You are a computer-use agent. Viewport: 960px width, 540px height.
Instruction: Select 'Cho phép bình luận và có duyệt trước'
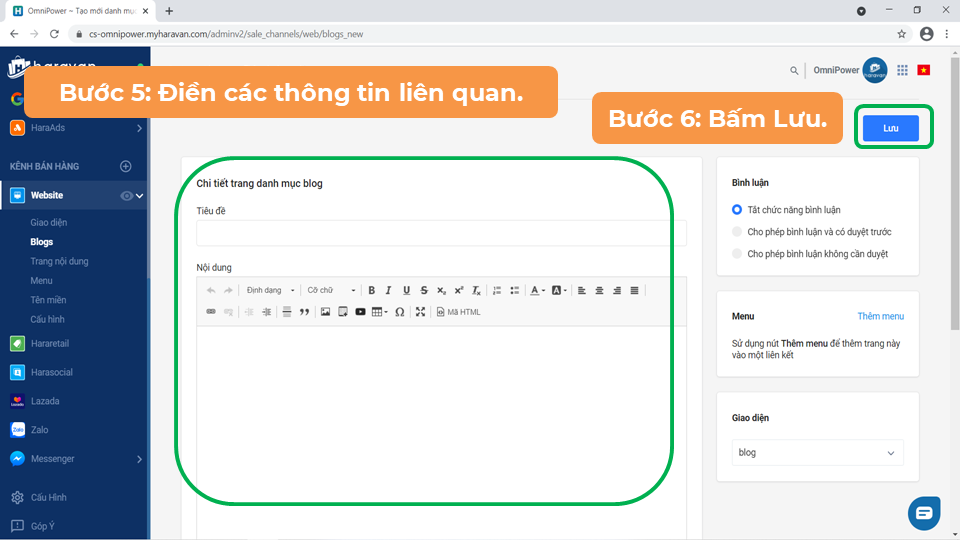pos(738,232)
